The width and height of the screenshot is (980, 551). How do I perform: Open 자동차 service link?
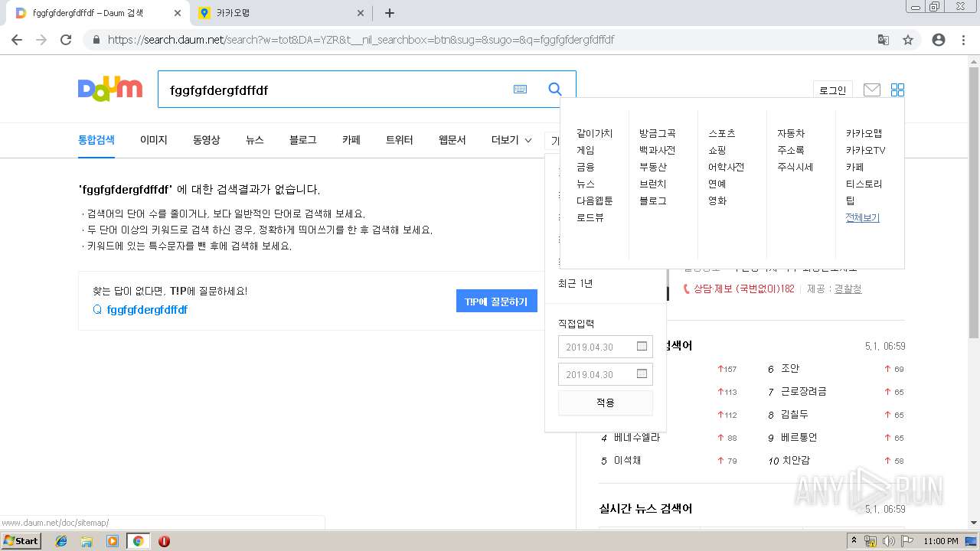[x=790, y=133]
